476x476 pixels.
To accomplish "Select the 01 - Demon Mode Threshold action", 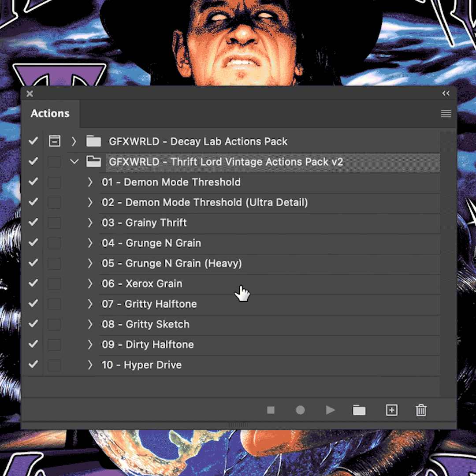I will 171,182.
